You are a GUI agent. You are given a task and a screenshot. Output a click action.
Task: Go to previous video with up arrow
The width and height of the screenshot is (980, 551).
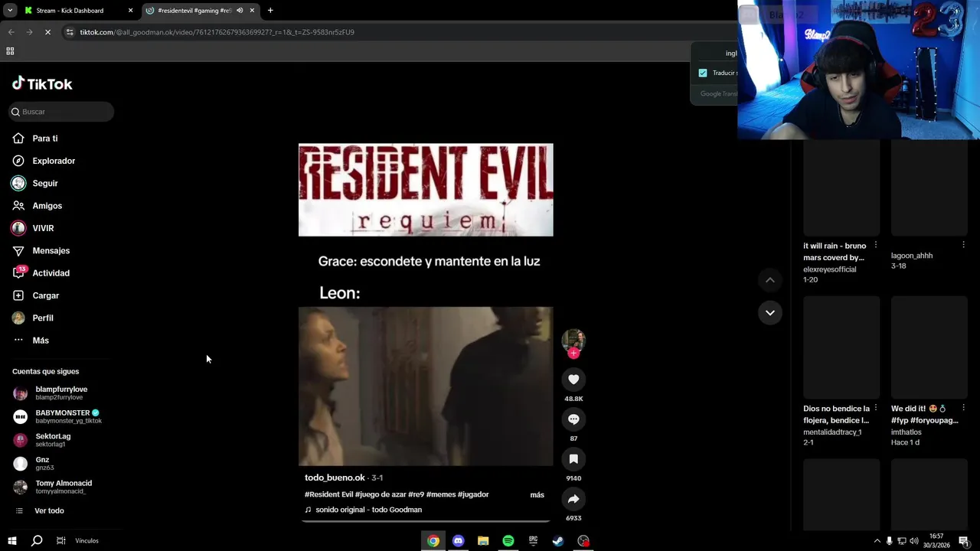[770, 280]
